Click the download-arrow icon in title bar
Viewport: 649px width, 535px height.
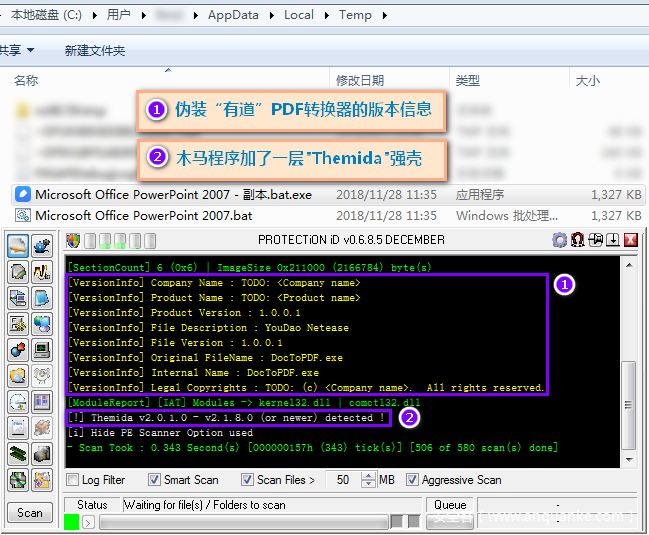tap(613, 240)
